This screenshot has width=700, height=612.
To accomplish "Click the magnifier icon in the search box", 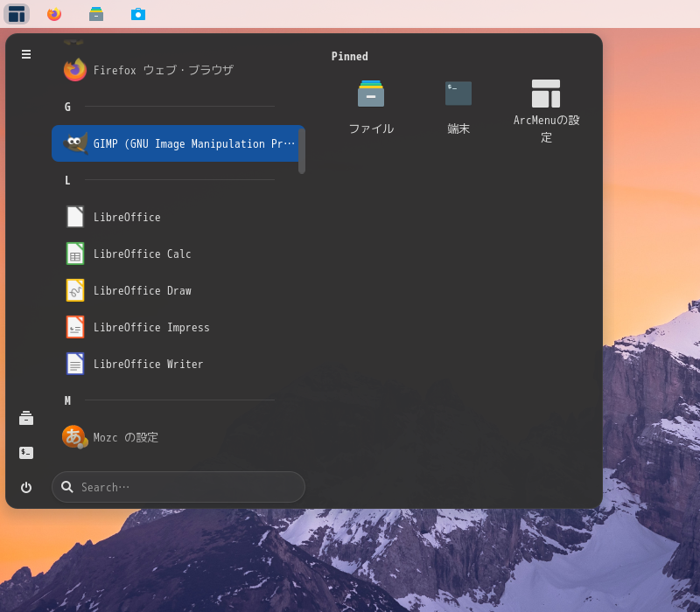I will pos(67,487).
